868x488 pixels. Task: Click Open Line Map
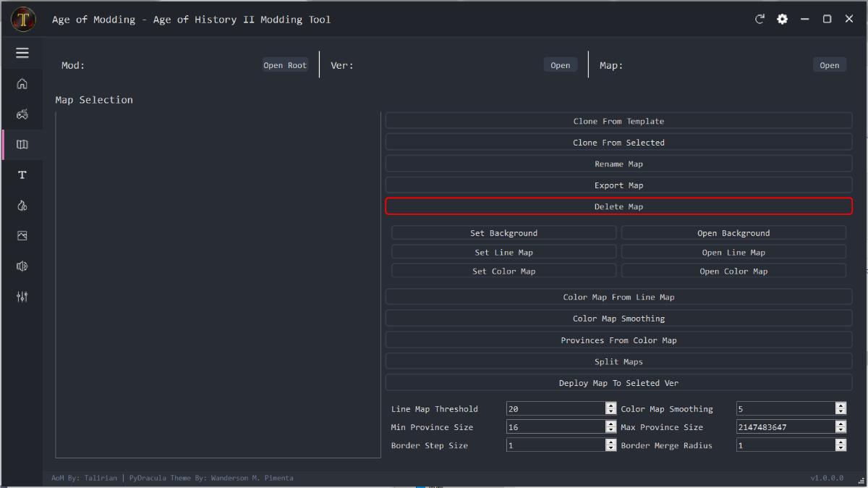click(733, 252)
